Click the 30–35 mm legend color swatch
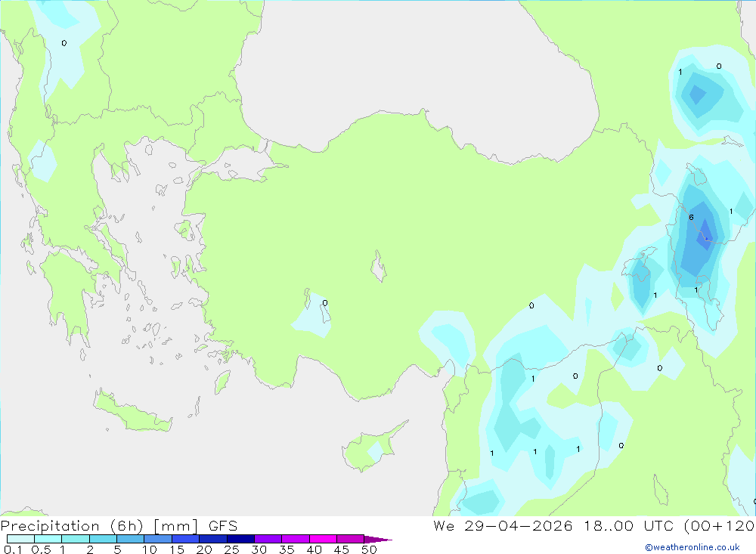The image size is (756, 554). pyautogui.click(x=268, y=539)
